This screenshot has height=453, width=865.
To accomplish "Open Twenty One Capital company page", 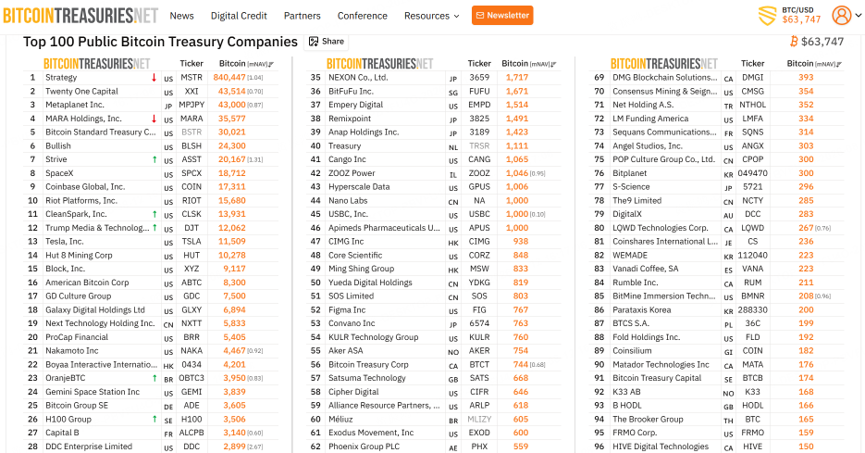I will 82,92.
